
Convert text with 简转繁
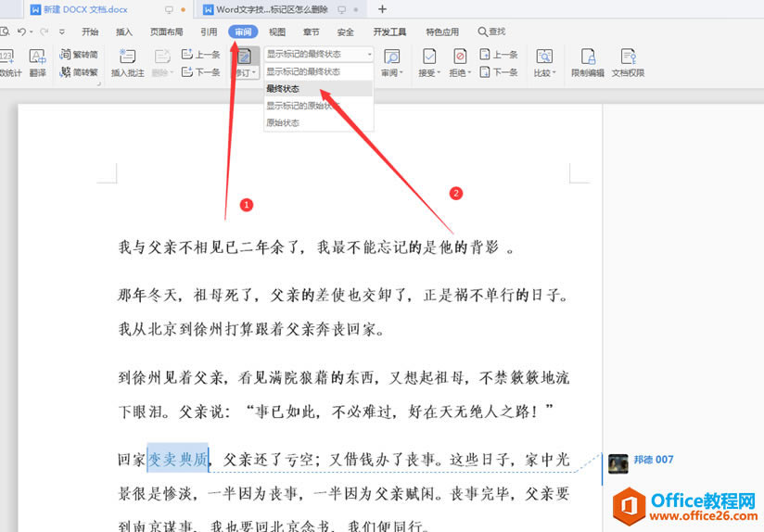(x=79, y=72)
